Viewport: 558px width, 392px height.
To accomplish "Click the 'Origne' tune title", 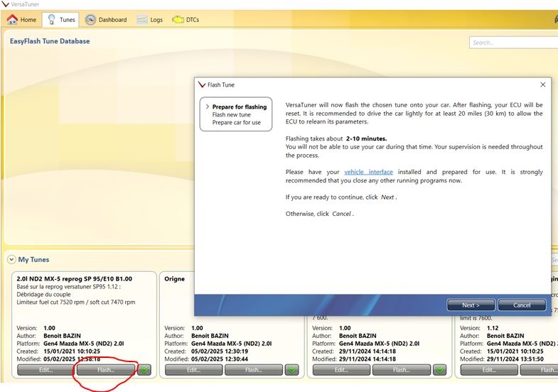I will (x=174, y=279).
